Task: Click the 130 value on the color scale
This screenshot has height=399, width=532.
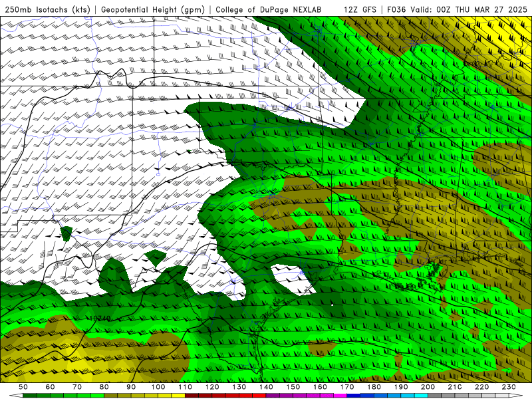Action: coord(239,387)
